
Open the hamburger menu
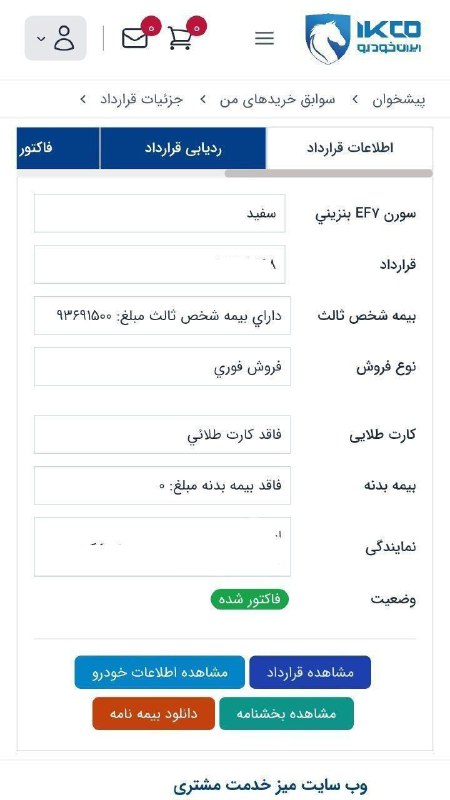264,38
